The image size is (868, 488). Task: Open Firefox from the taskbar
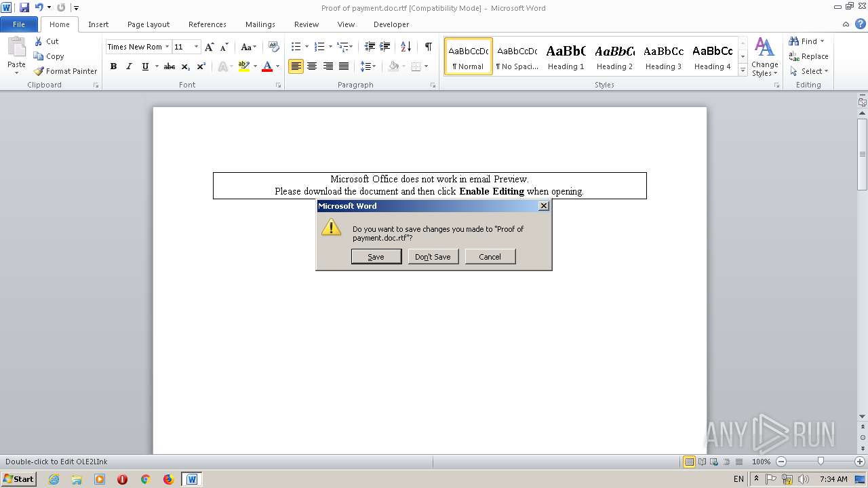(168, 479)
